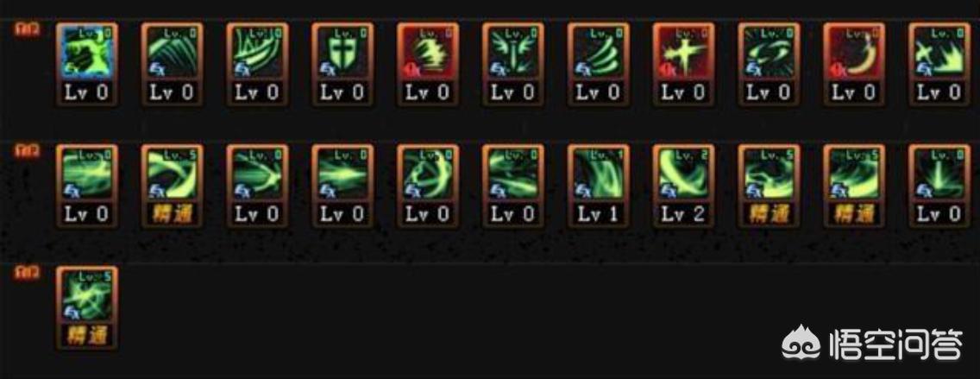The height and width of the screenshot is (379, 980).
Task: Click the orange row tag beside the bottom row
Action: (27, 272)
